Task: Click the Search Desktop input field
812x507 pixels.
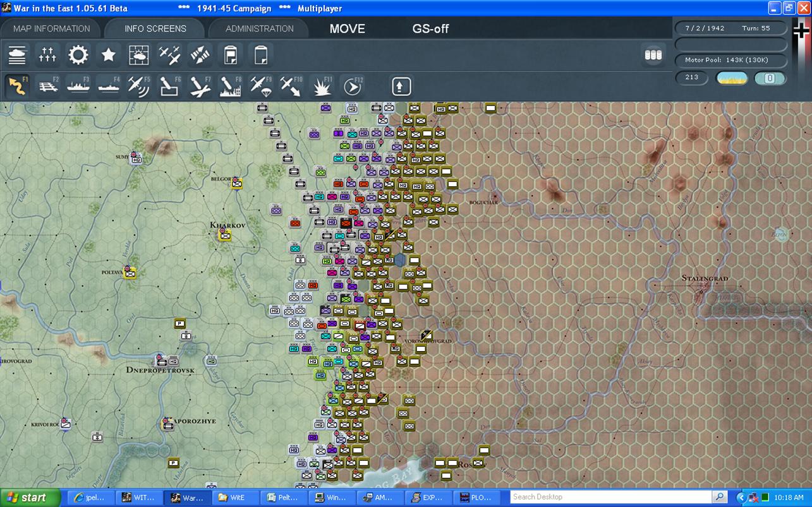Action: (x=611, y=497)
